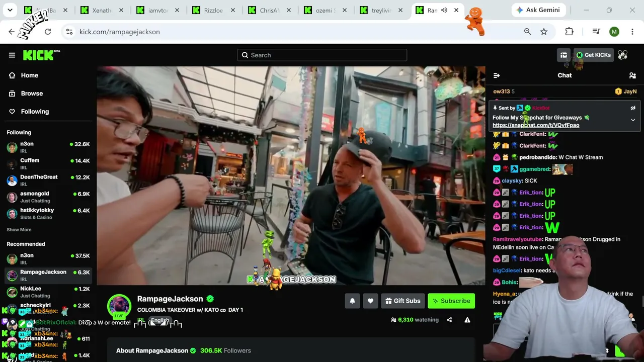This screenshot has width=644, height=362.
Task: Switch to the ChrisAl tab
Action: (269, 10)
